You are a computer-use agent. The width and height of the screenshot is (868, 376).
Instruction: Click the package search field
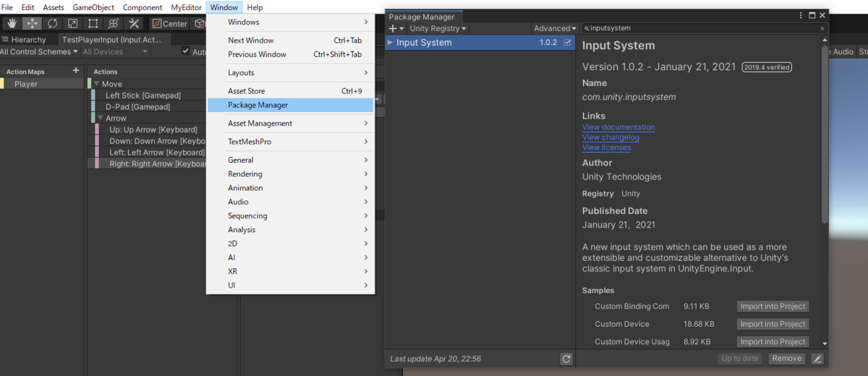click(705, 28)
